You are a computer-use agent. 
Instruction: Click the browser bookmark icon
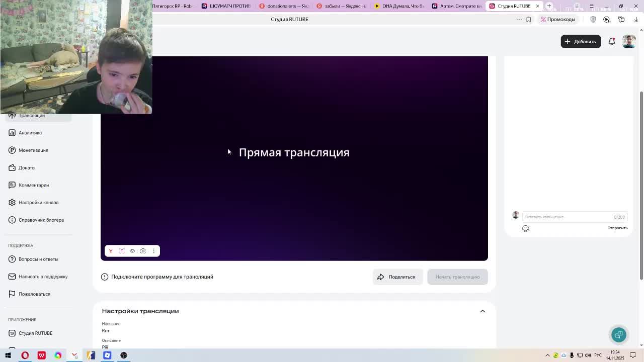[x=528, y=19]
